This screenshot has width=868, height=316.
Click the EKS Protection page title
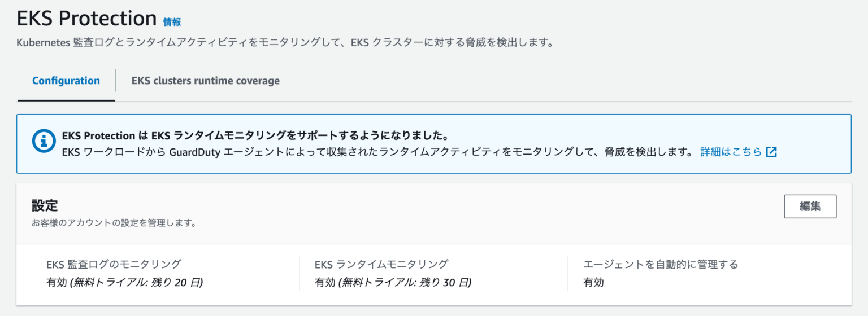pyautogui.click(x=86, y=19)
